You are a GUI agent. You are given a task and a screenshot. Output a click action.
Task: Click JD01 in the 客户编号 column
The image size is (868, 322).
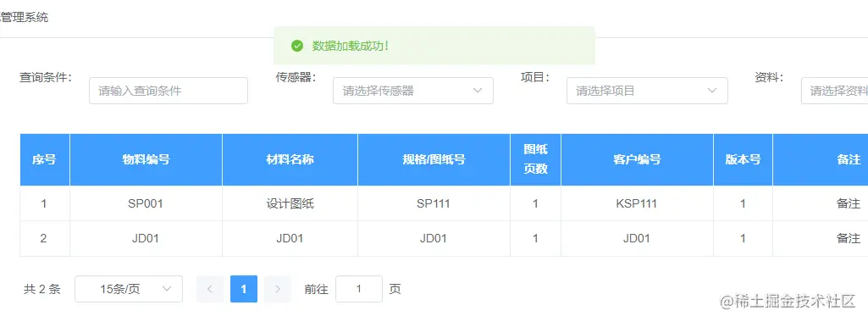[x=637, y=238]
